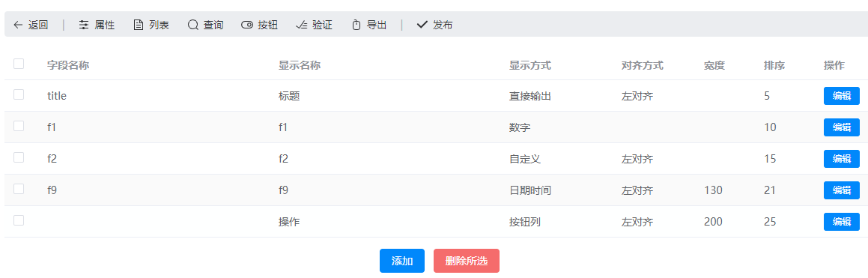The image size is (868, 278).
Task: Click the 字段名称 column header
Action: pos(68,65)
